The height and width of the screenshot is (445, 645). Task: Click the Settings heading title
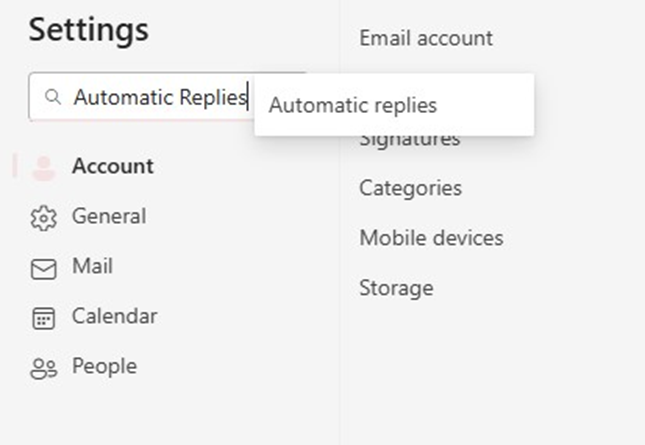click(x=88, y=30)
